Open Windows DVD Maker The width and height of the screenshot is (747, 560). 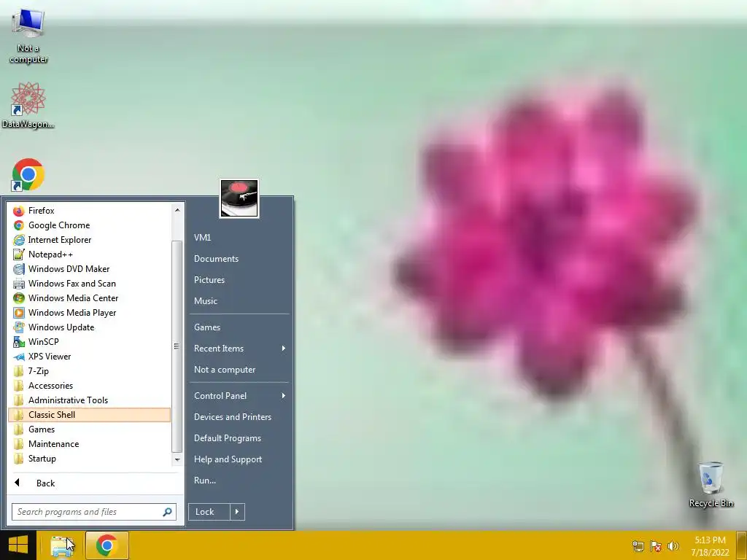tap(89, 269)
